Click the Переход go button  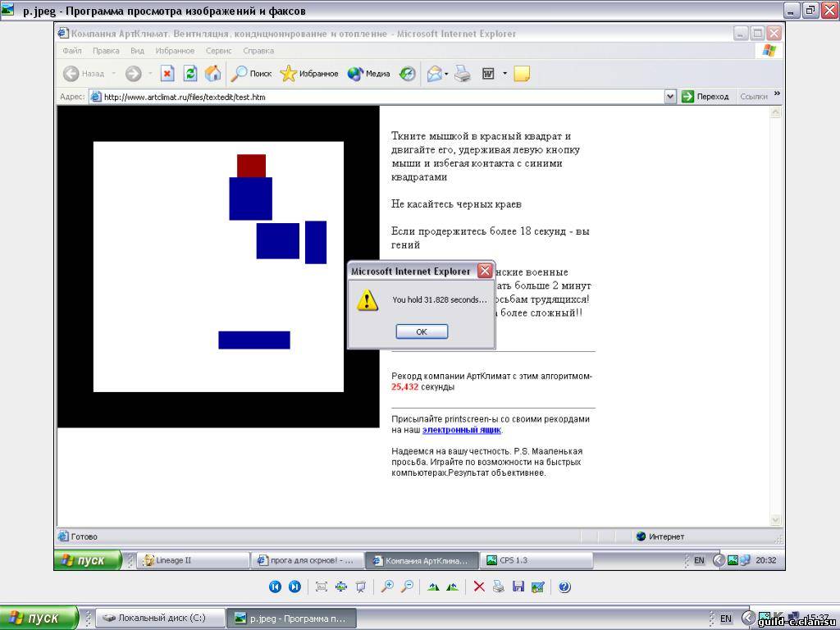[x=705, y=97]
